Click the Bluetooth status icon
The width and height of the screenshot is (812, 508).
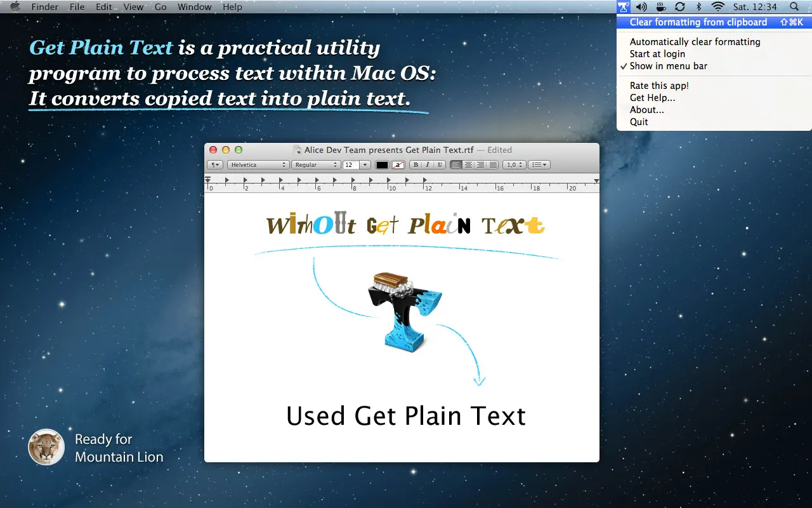[x=700, y=7]
